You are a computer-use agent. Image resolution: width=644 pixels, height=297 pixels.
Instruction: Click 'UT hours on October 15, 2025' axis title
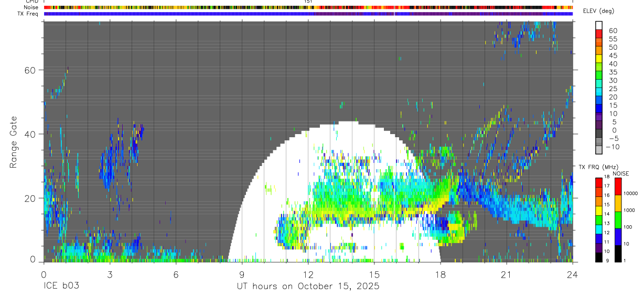pos(307,287)
